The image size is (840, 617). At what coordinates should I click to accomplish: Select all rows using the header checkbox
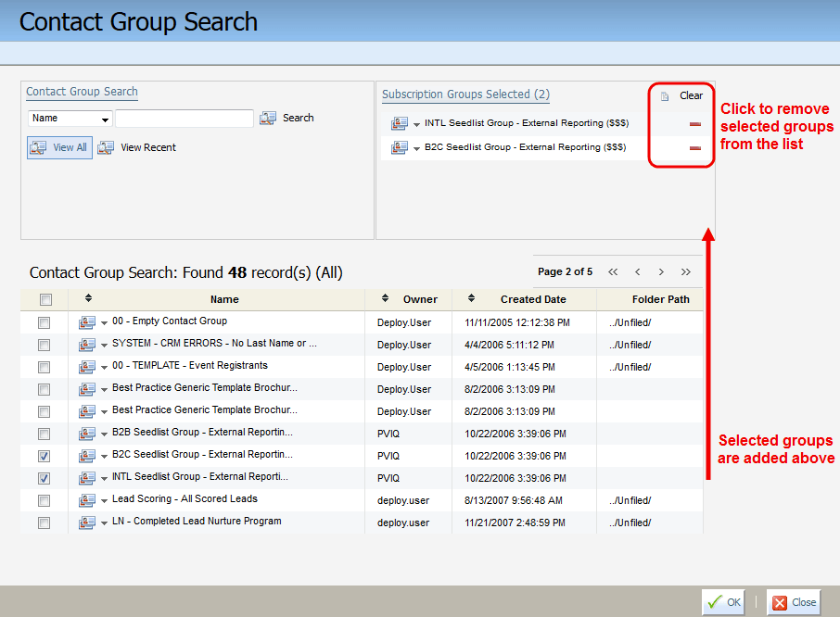[43, 299]
